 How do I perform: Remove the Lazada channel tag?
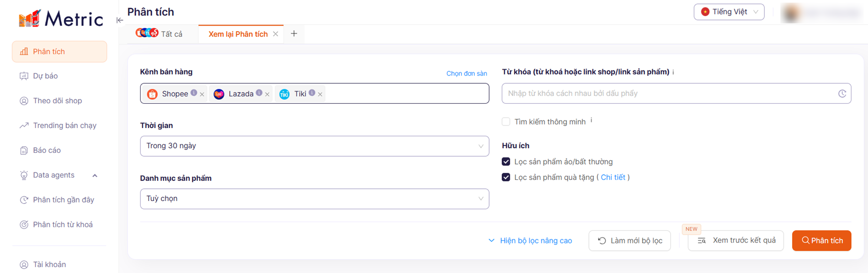tap(267, 94)
